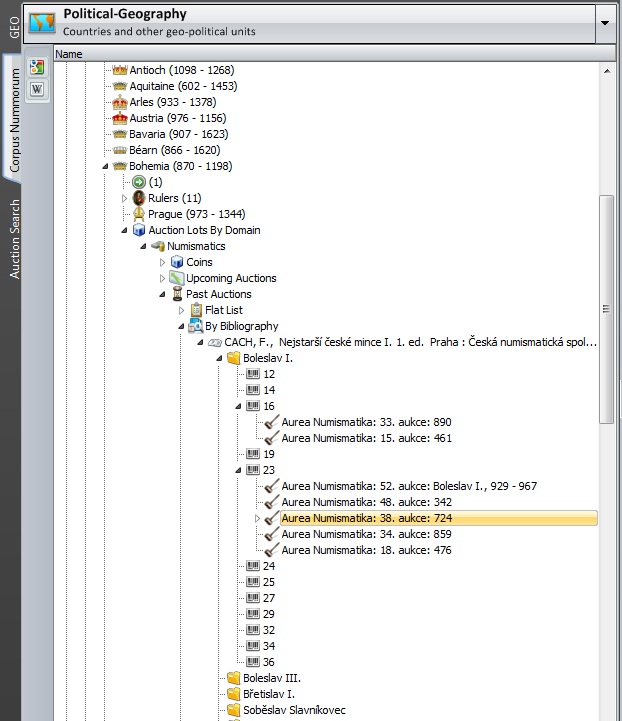The height and width of the screenshot is (721, 622).
Task: Click the Boleslav I. folder icon
Action: 234,358
